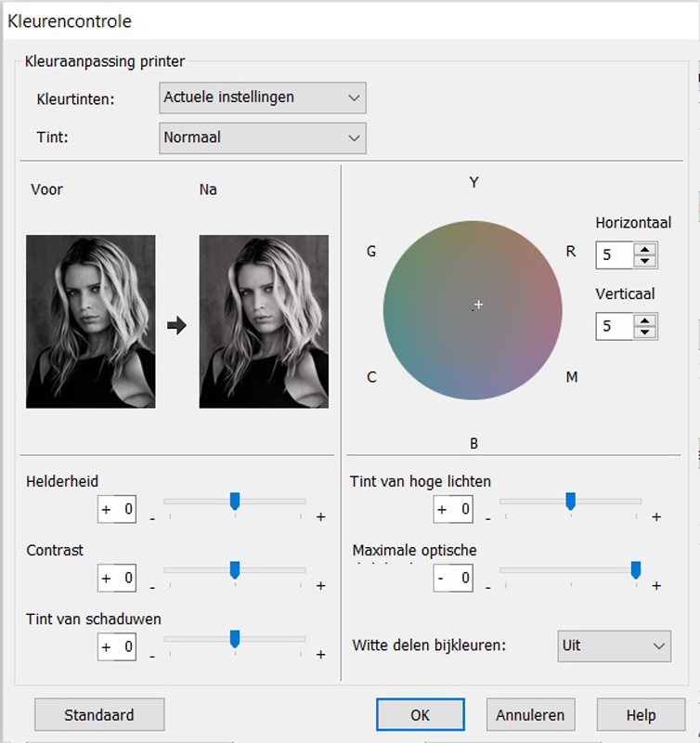Click the B label below the wheel
700x743 pixels.
tap(473, 444)
